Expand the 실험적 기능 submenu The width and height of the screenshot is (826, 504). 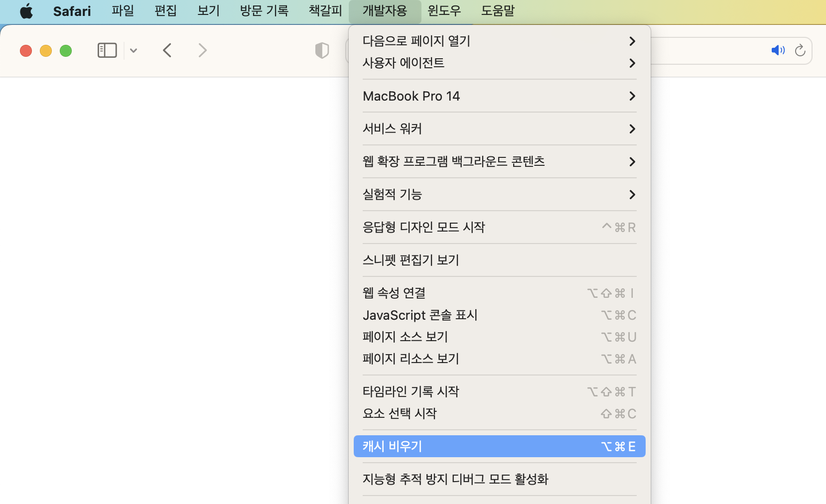[499, 194]
